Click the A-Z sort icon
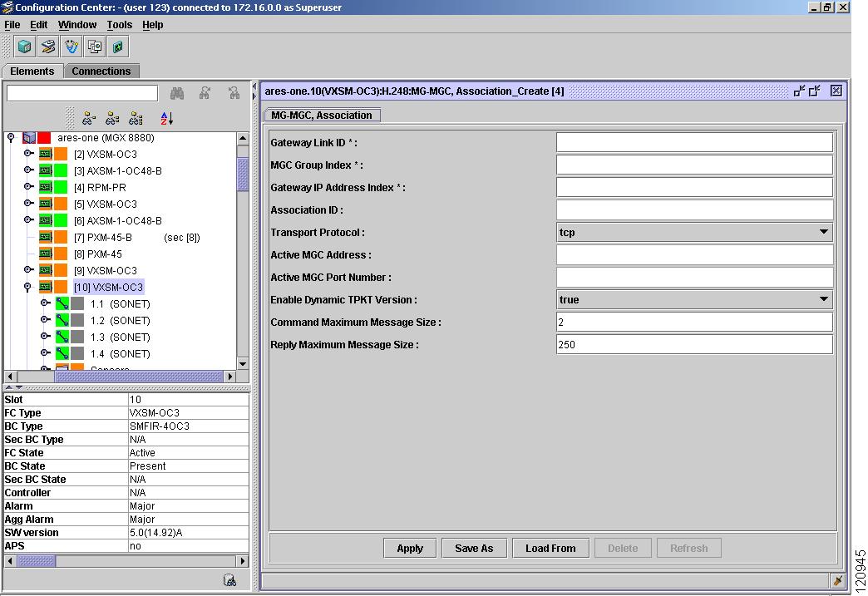Screen dimensions: 868x596 pyautogui.click(x=166, y=118)
